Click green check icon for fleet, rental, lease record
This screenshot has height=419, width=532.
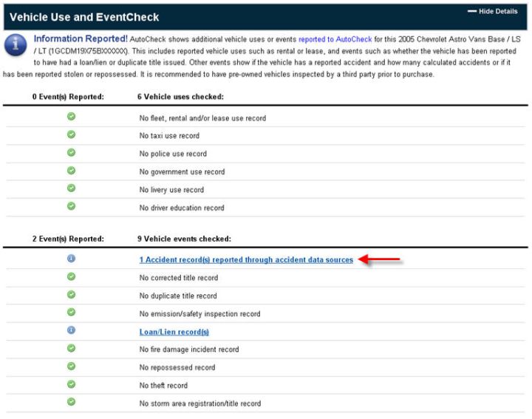(71, 116)
